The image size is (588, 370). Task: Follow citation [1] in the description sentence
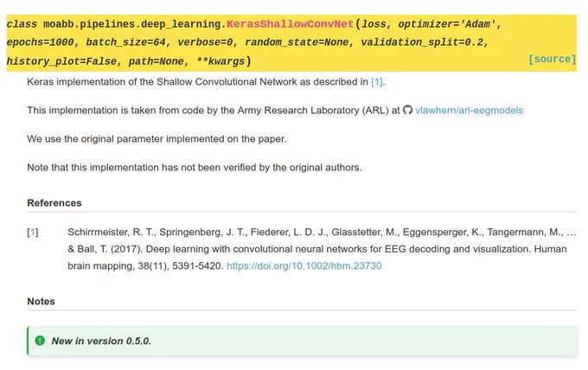point(377,82)
